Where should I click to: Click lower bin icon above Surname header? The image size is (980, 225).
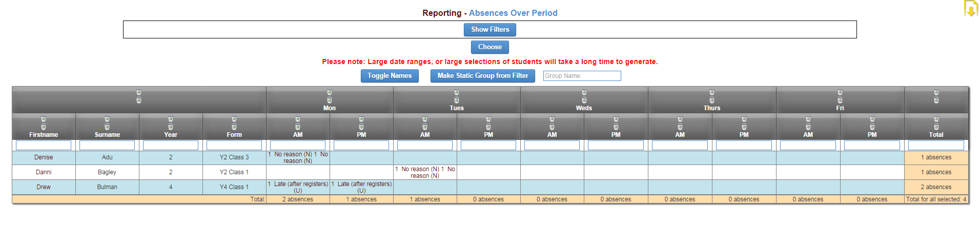[x=107, y=127]
